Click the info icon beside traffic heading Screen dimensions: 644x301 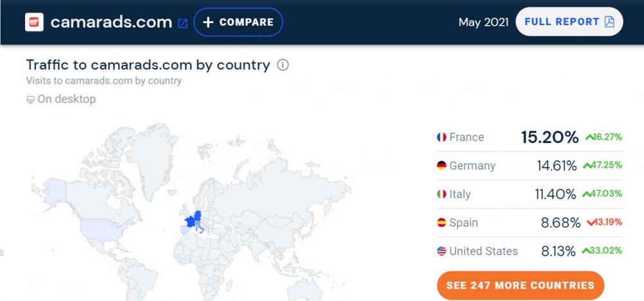click(x=282, y=65)
